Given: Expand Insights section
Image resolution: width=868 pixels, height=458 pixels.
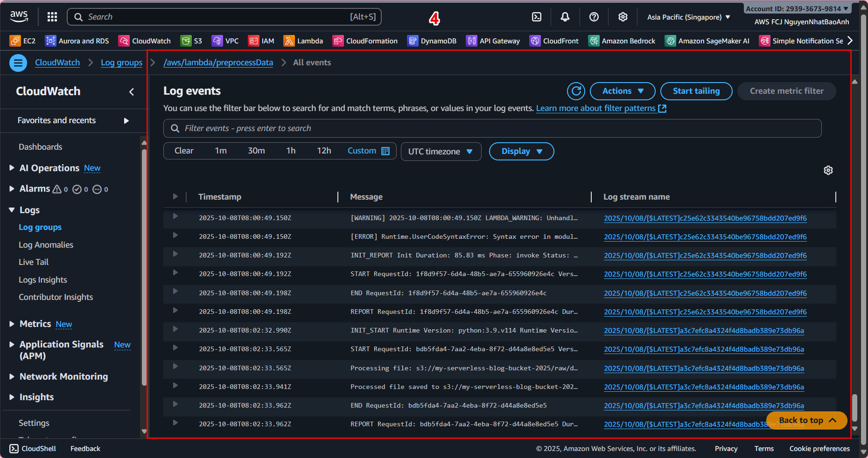Looking at the screenshot, I should click(12, 397).
